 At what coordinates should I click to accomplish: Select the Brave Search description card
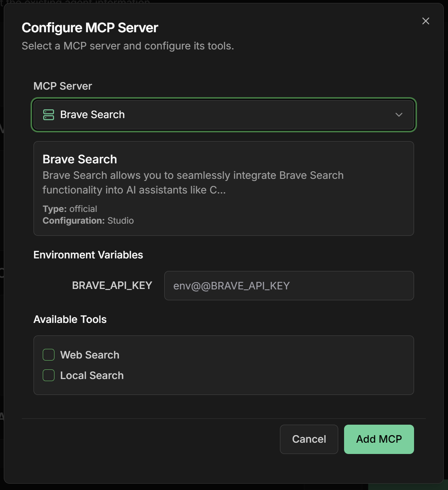(x=223, y=188)
